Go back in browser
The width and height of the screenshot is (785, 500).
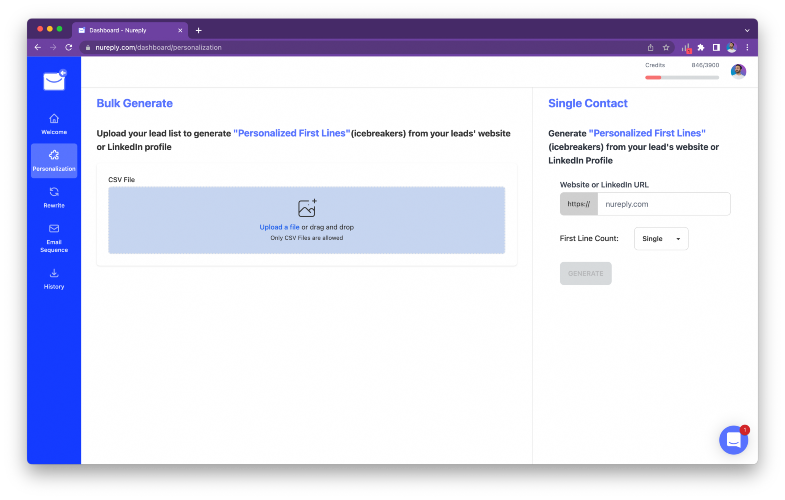pyautogui.click(x=38, y=47)
